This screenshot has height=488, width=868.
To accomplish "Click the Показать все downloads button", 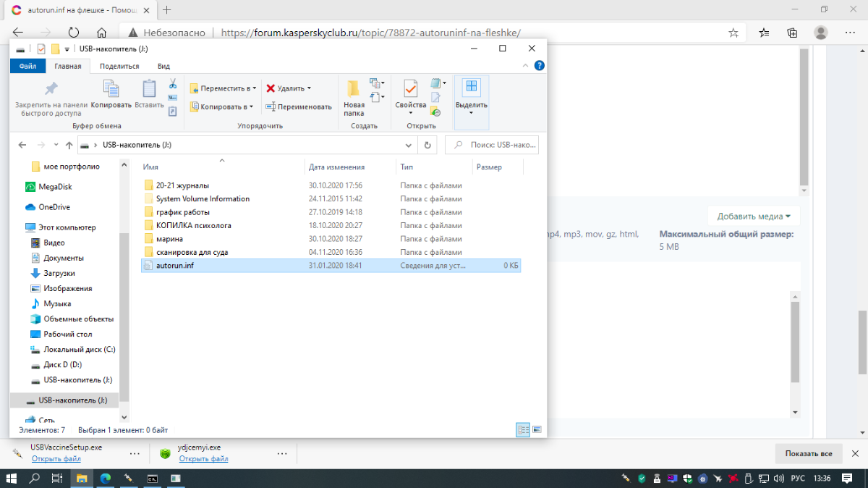I will [x=808, y=453].
